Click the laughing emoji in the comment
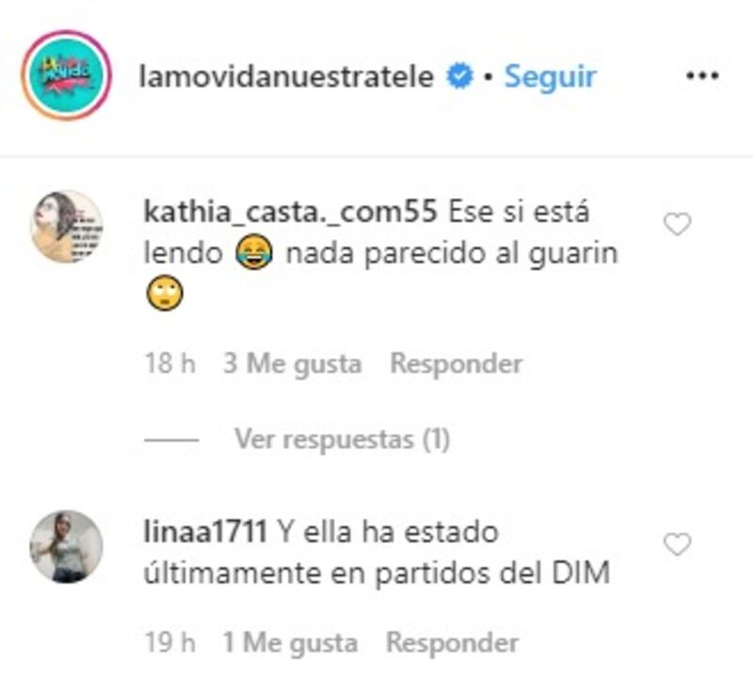This screenshot has height=700, width=753. [254, 252]
